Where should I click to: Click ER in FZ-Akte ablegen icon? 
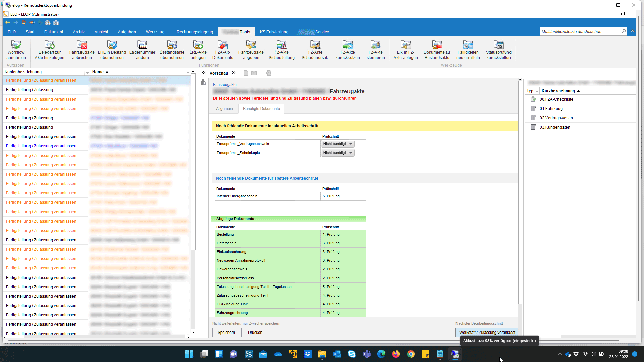coord(406,45)
